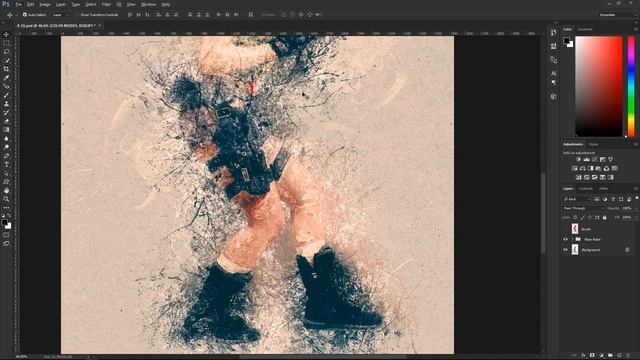The width and height of the screenshot is (640, 360).
Task: Switch to the Swatches tab
Action: tap(585, 29)
